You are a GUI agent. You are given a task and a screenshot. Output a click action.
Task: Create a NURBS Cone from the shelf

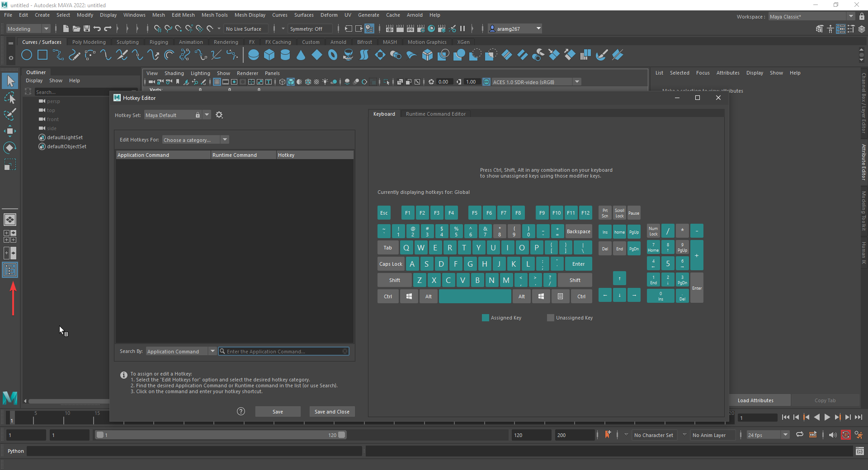[x=301, y=55]
